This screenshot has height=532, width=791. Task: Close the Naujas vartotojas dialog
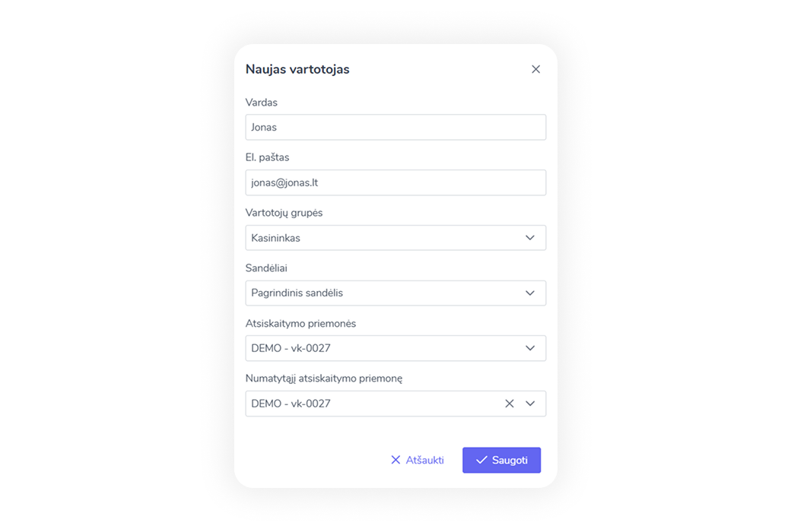[535, 69]
